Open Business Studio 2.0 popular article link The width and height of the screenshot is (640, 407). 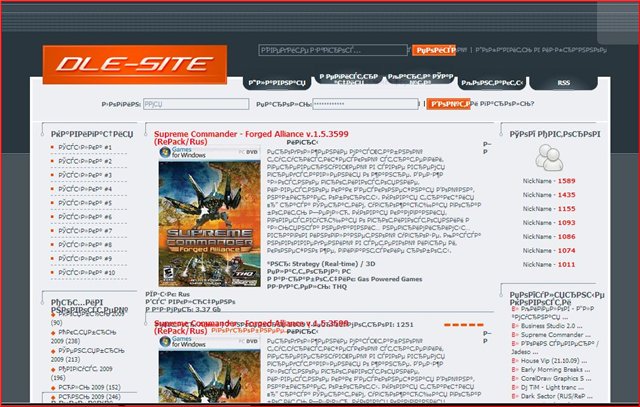(x=551, y=326)
